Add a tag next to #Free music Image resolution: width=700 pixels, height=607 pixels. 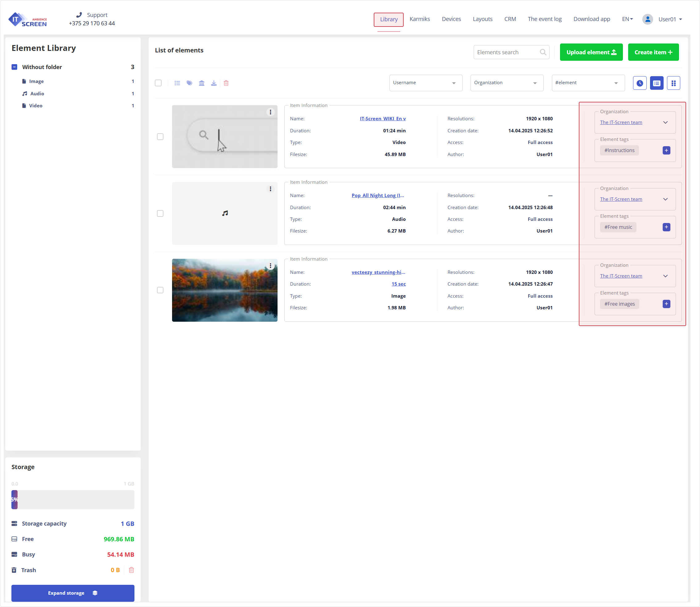tap(666, 227)
